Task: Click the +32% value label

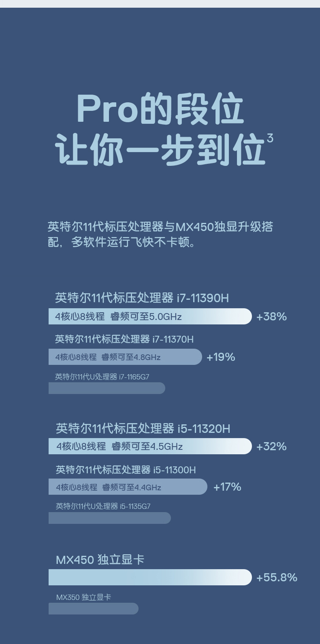Action: [x=271, y=446]
